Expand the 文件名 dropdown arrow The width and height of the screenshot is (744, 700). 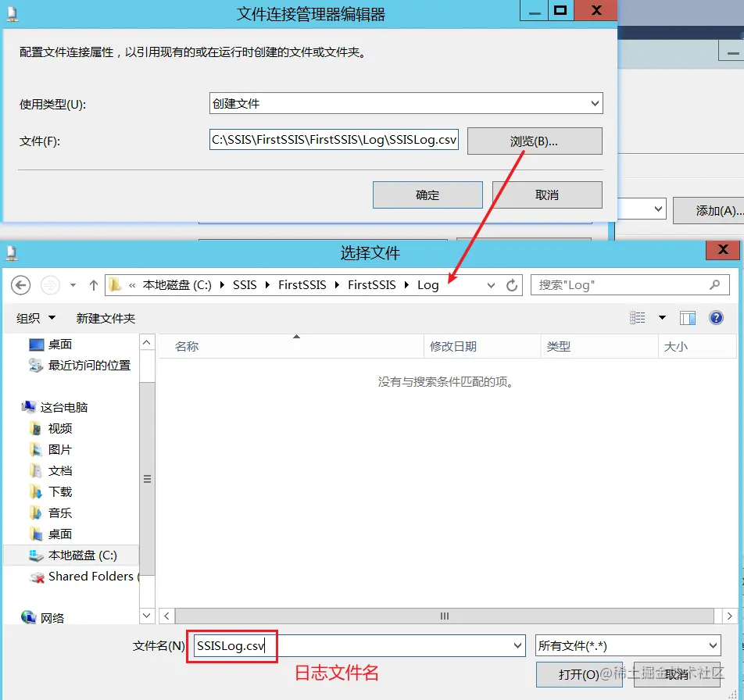(517, 645)
